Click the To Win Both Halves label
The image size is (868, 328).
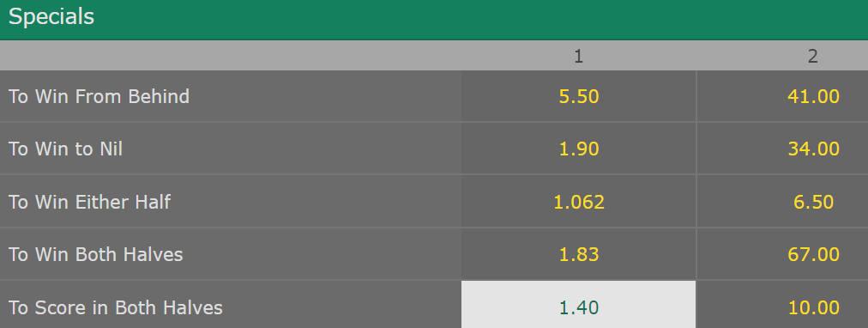(96, 254)
